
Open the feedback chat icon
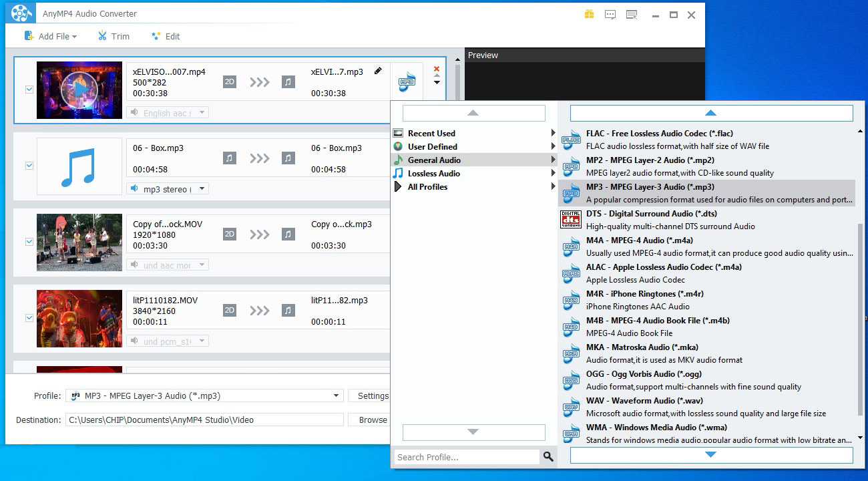(x=610, y=14)
